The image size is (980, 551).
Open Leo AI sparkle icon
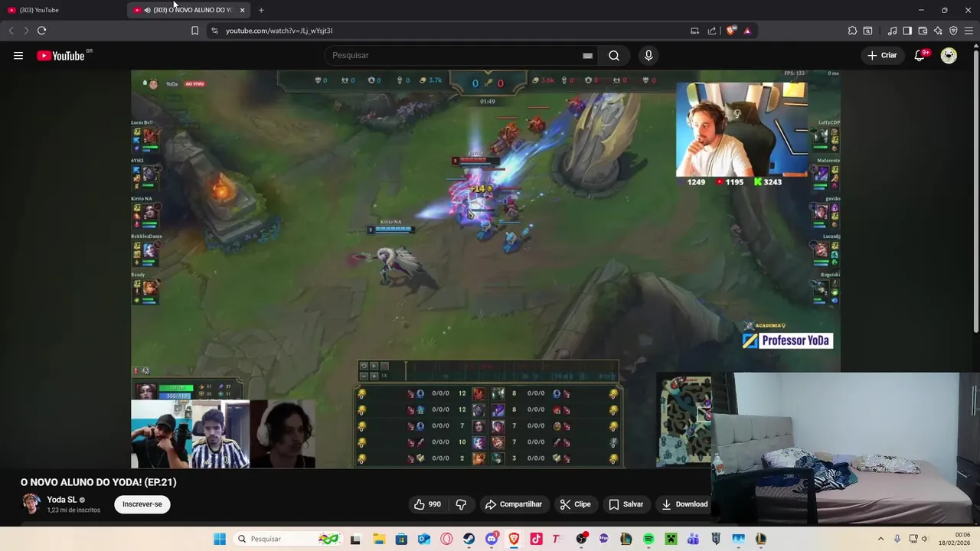(x=938, y=31)
